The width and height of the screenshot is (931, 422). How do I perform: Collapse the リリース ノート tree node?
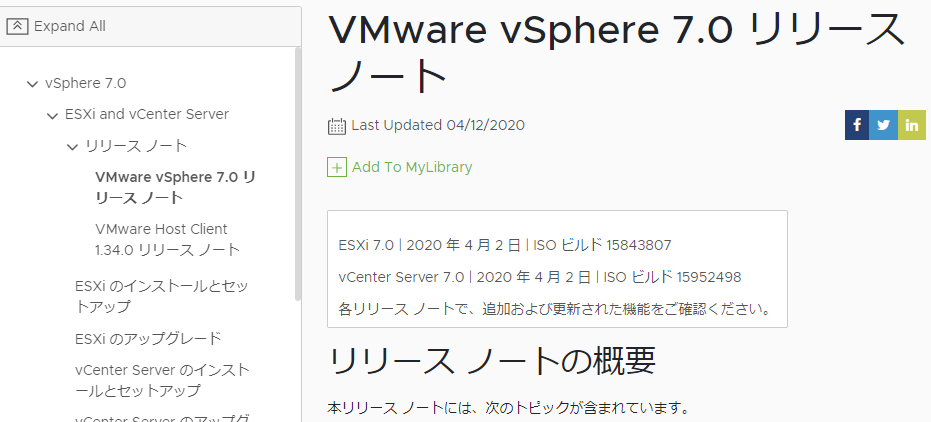pyautogui.click(x=72, y=147)
